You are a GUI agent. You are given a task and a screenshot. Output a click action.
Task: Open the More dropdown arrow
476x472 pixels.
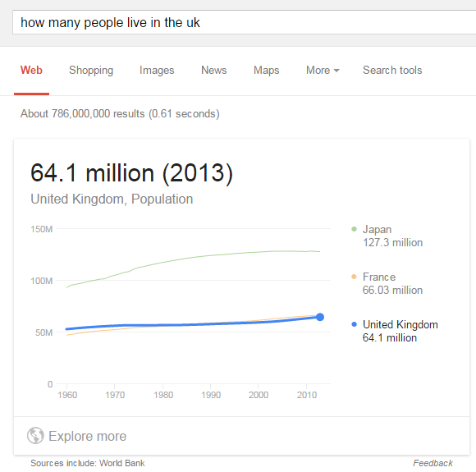coord(336,71)
